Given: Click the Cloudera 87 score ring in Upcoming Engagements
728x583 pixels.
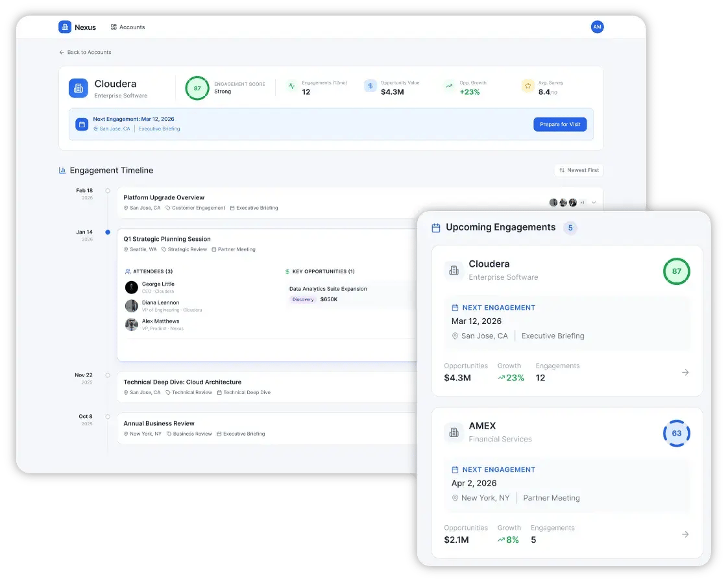Looking at the screenshot, I should (677, 271).
